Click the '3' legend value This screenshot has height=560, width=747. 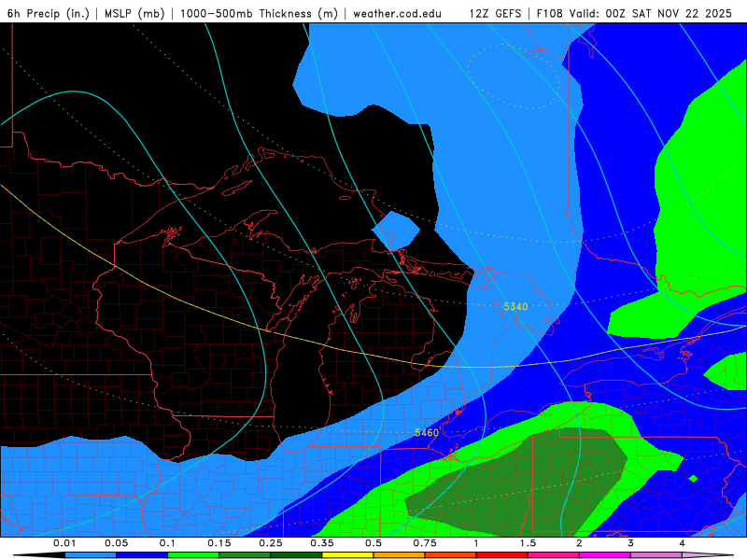tap(630, 543)
